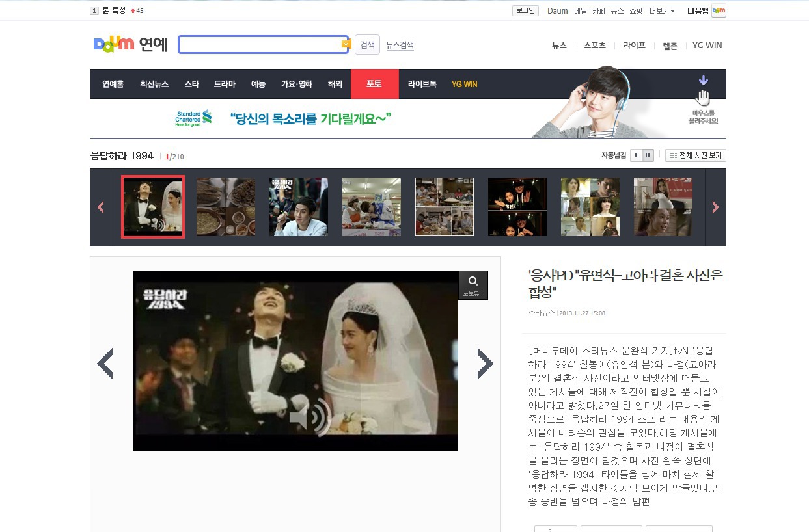
Task: Open the 가요·영화 tab
Action: (x=297, y=84)
